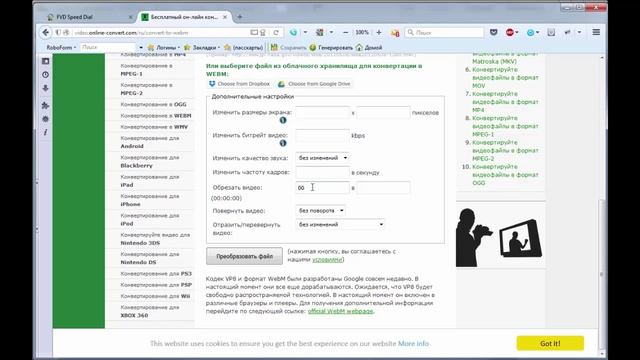This screenshot has width=640, height=360.
Task: Click the 100% zoom level indicator
Action: click(x=362, y=32)
